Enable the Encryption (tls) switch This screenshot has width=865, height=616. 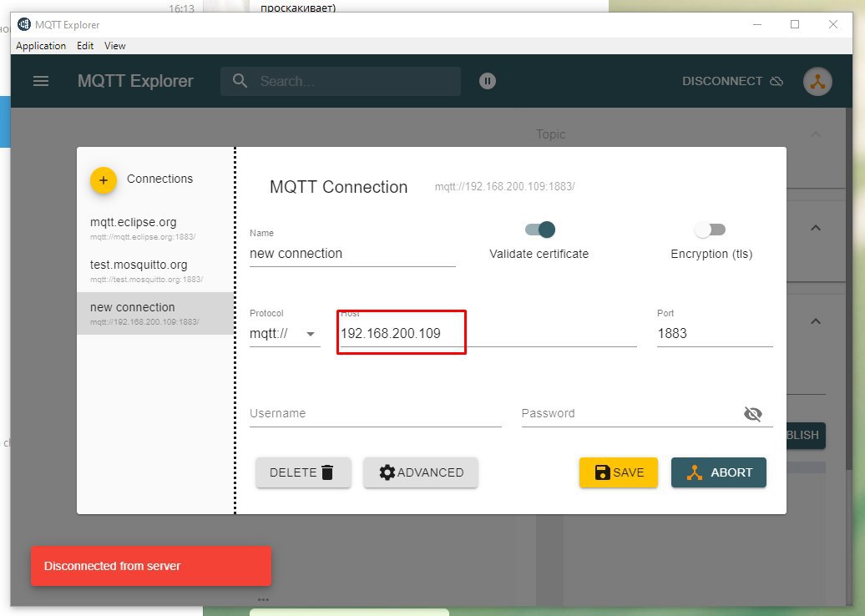click(x=710, y=230)
